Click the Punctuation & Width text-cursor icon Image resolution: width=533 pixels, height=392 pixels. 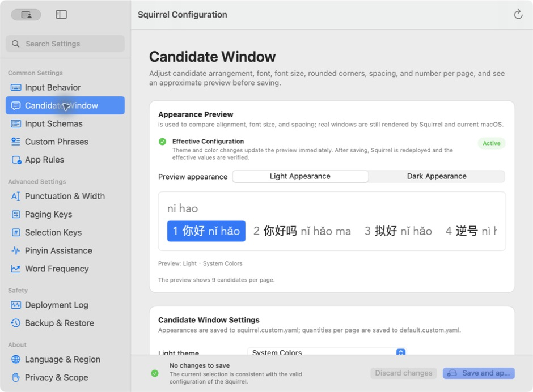tap(16, 196)
